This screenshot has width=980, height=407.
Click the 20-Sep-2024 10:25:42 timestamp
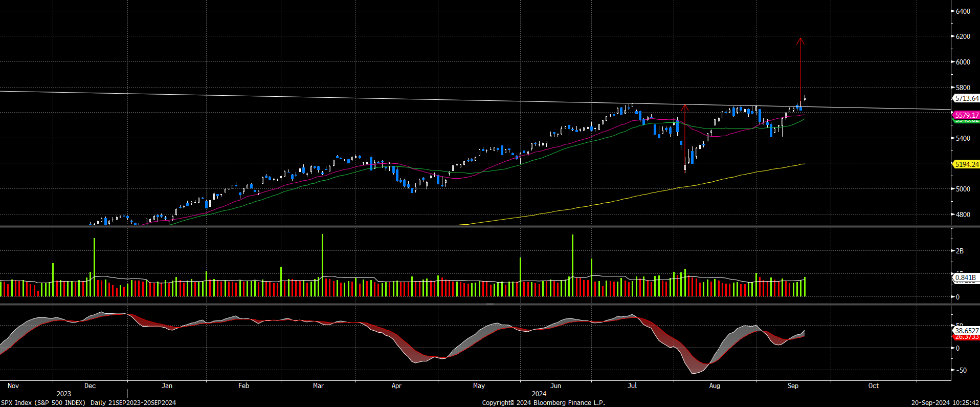(945, 402)
